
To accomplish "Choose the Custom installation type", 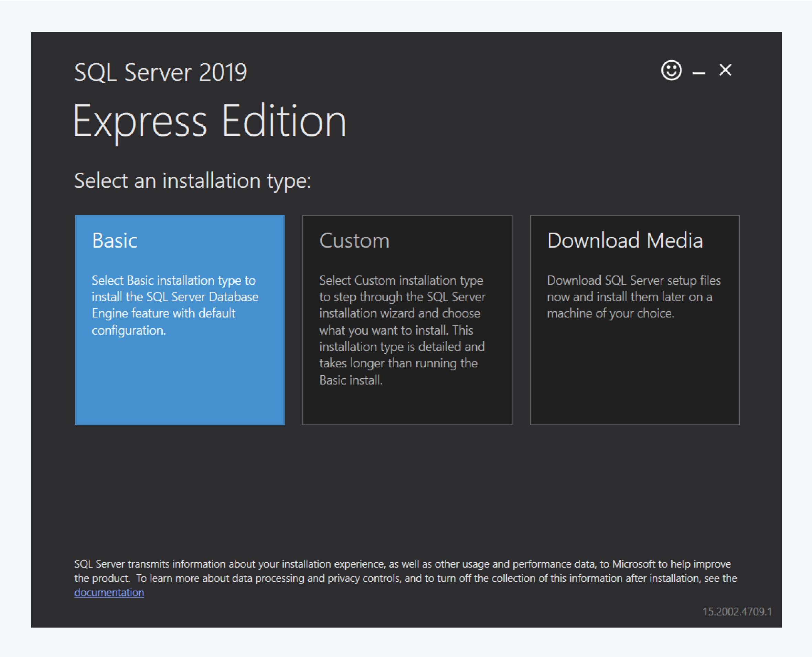I will point(407,320).
